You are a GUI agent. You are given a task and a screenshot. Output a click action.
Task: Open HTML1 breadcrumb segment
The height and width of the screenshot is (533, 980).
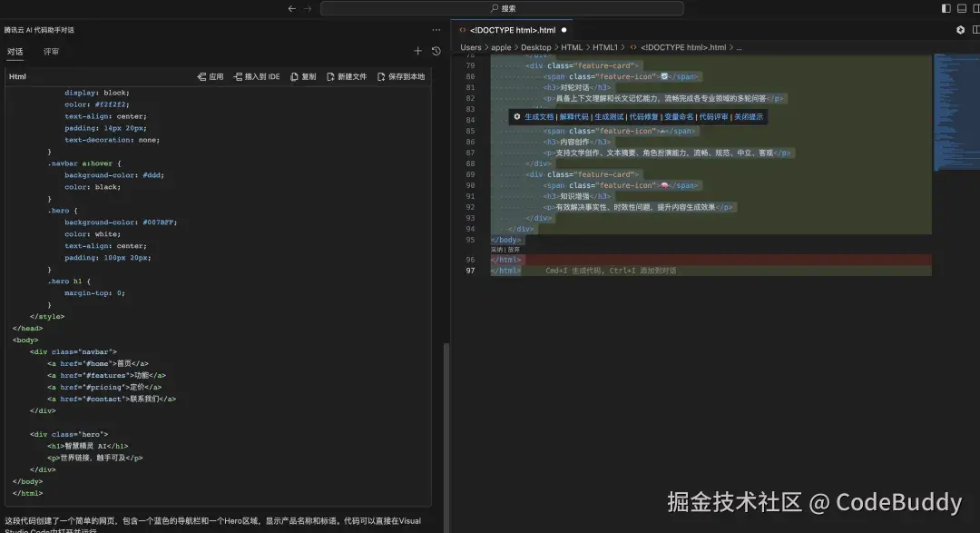click(x=605, y=47)
